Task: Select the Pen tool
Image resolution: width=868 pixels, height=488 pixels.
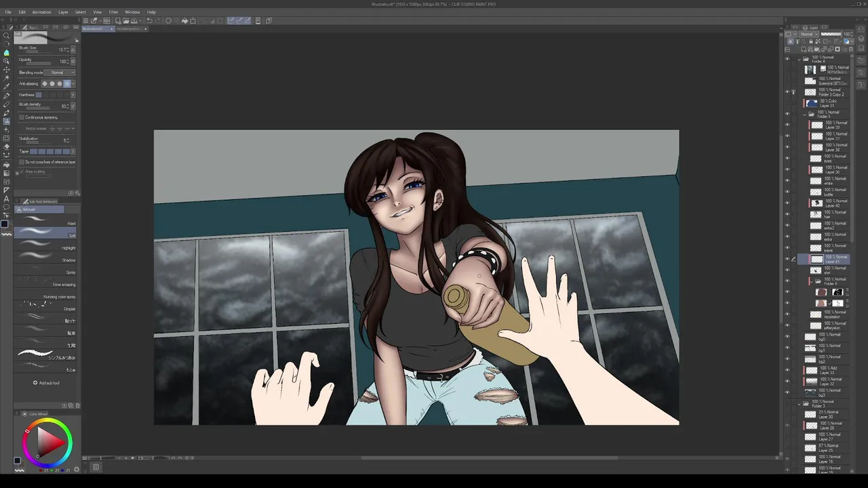Action: [x=5, y=96]
